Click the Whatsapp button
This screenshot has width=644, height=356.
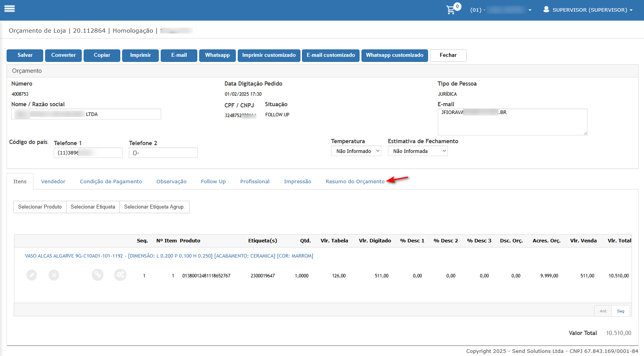click(218, 55)
